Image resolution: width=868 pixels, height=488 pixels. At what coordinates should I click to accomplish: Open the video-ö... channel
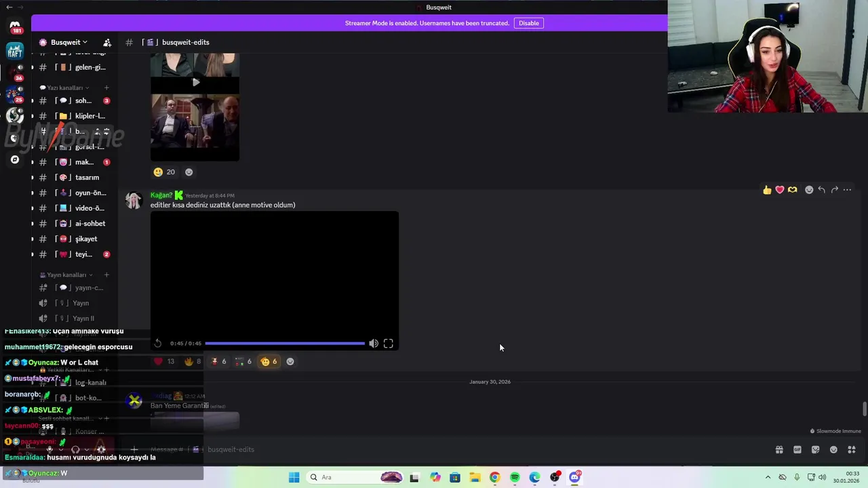[73, 208]
